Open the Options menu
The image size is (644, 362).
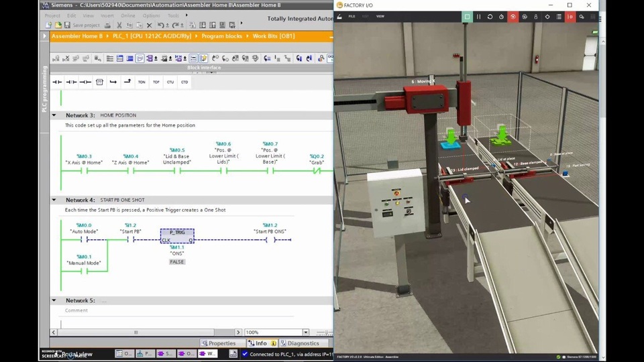point(151,15)
